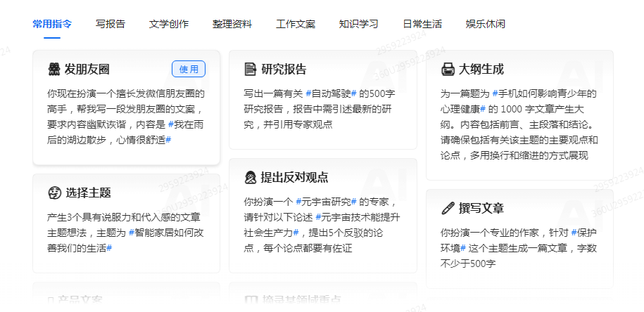644x312 pixels.
Task: Click the 选择主题 face icon
Action: click(53, 193)
